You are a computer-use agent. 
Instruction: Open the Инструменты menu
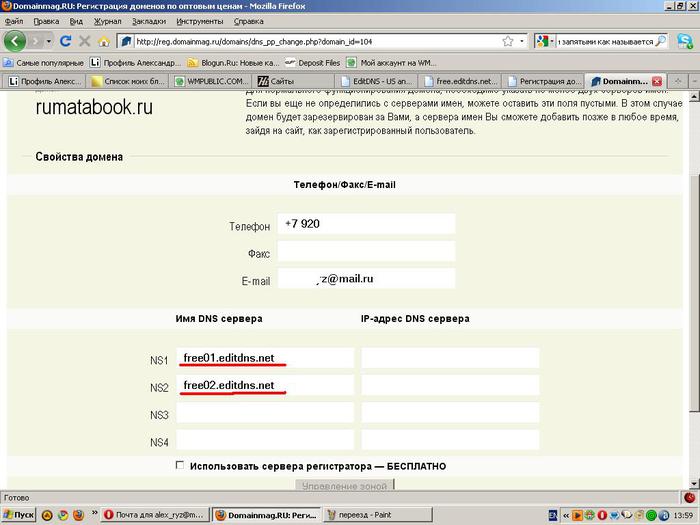click(200, 21)
